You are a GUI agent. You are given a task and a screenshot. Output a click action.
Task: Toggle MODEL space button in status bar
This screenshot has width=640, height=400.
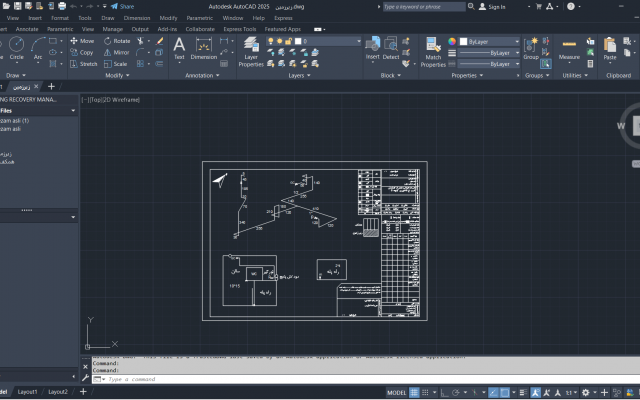click(396, 392)
